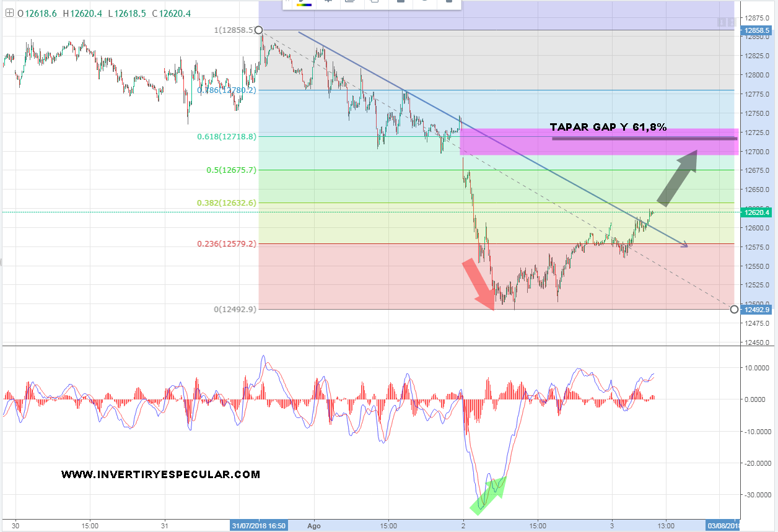Click the 12620.4 current price tag
This screenshot has width=778, height=532.
click(x=756, y=212)
